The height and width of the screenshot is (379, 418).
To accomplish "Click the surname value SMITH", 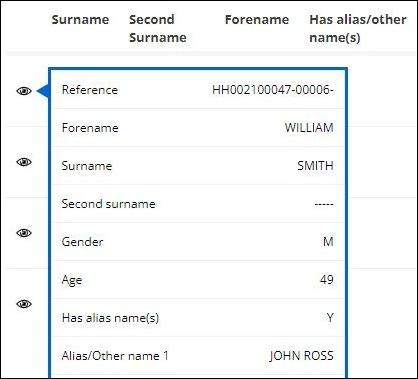I will [x=315, y=166].
